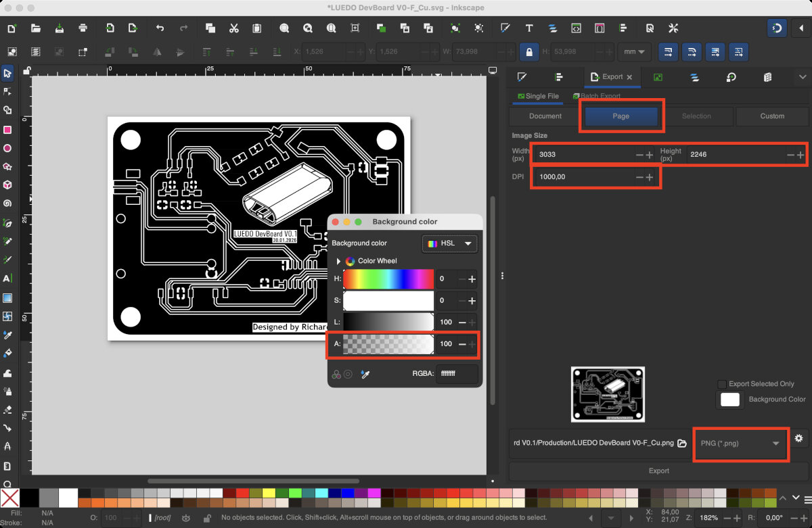Viewport: 812px width, 528px height.
Task: Select the 3D Box tool
Action: tap(7, 185)
